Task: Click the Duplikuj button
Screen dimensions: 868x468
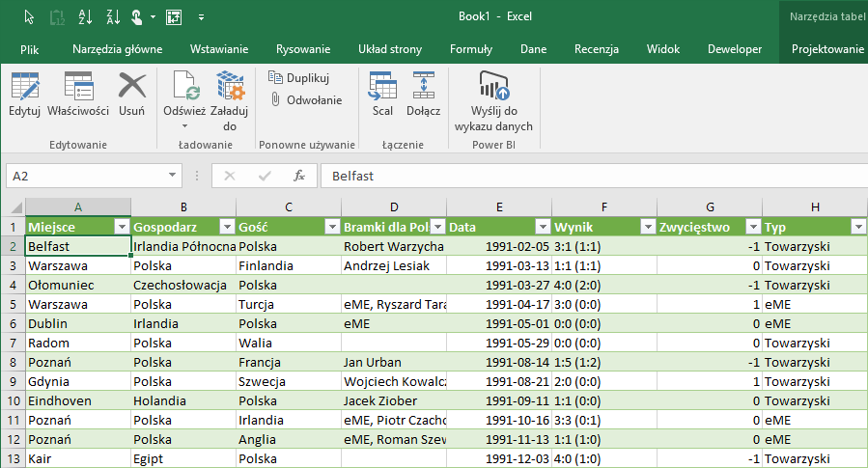Action: coord(299,78)
